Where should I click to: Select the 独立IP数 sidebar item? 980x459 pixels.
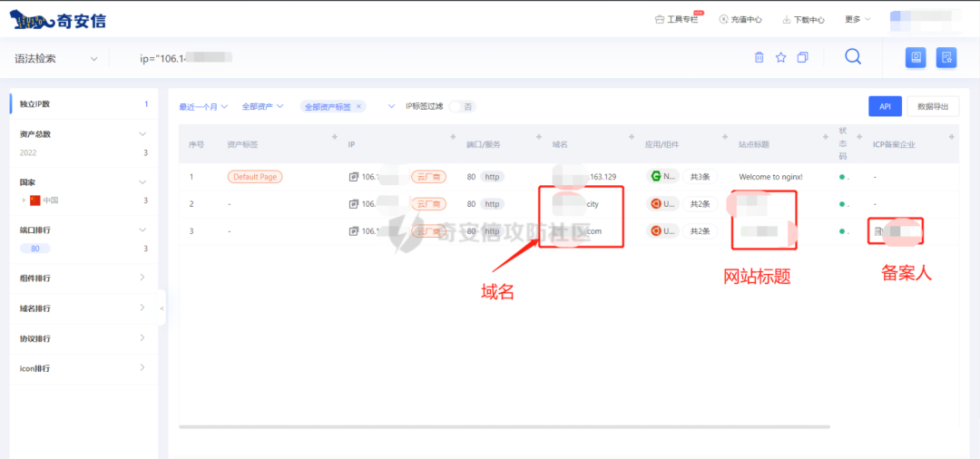tap(83, 104)
